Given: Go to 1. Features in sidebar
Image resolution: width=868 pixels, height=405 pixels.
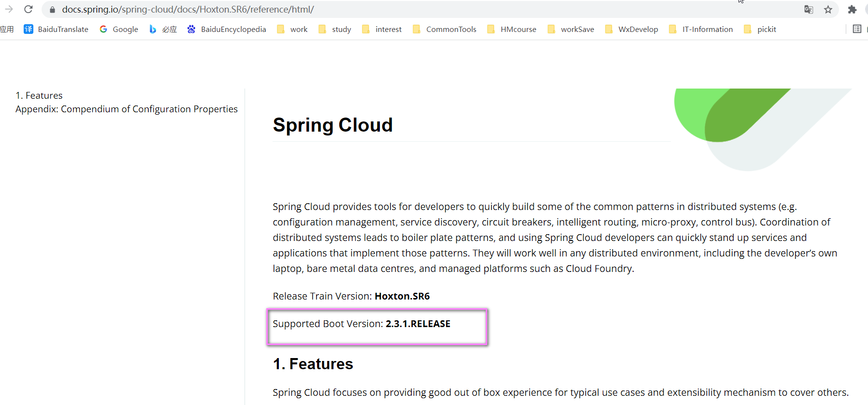Looking at the screenshot, I should pos(39,95).
